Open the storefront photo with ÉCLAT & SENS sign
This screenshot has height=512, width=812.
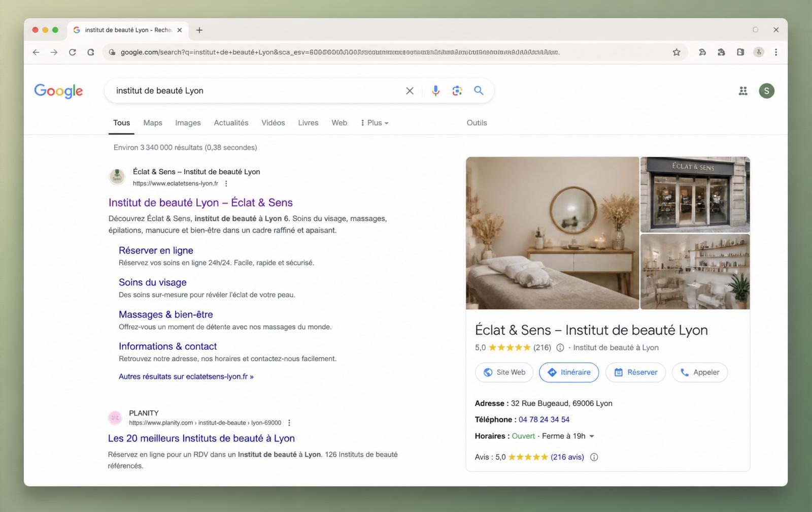pyautogui.click(x=695, y=195)
